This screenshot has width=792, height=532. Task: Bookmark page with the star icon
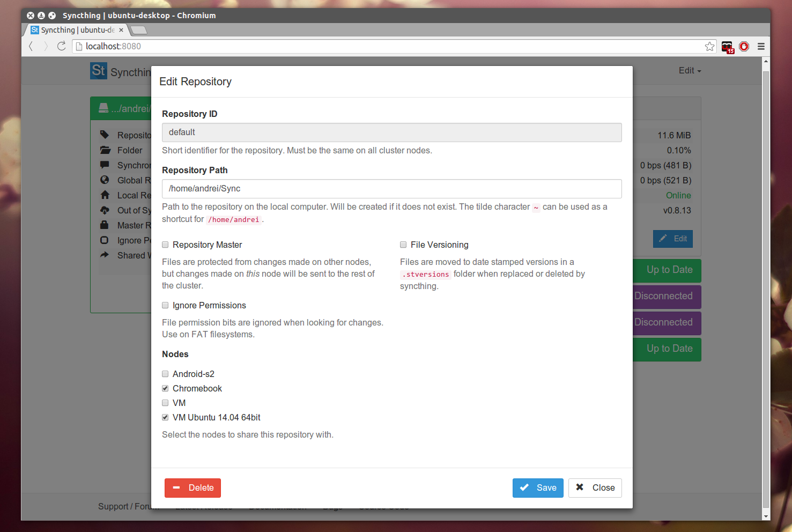[709, 46]
